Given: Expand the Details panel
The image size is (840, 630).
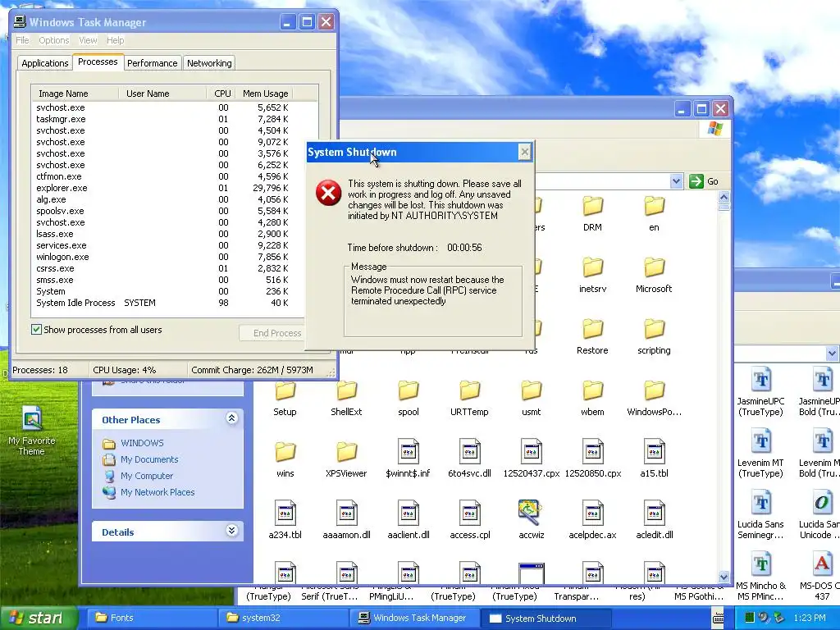Looking at the screenshot, I should (x=231, y=531).
